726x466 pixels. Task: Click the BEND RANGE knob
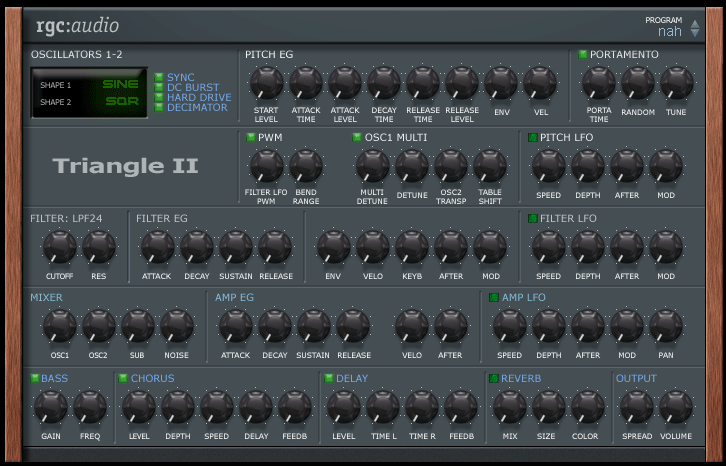point(306,166)
